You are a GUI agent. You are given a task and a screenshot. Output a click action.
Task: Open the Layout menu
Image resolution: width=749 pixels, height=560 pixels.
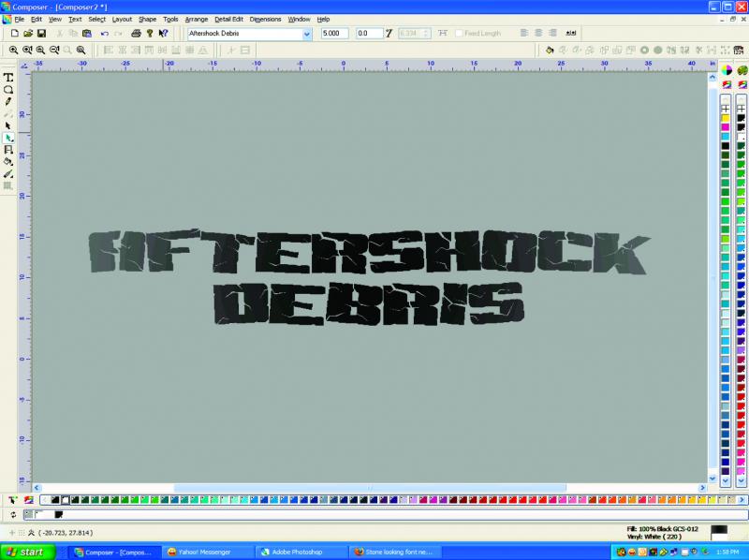(122, 19)
